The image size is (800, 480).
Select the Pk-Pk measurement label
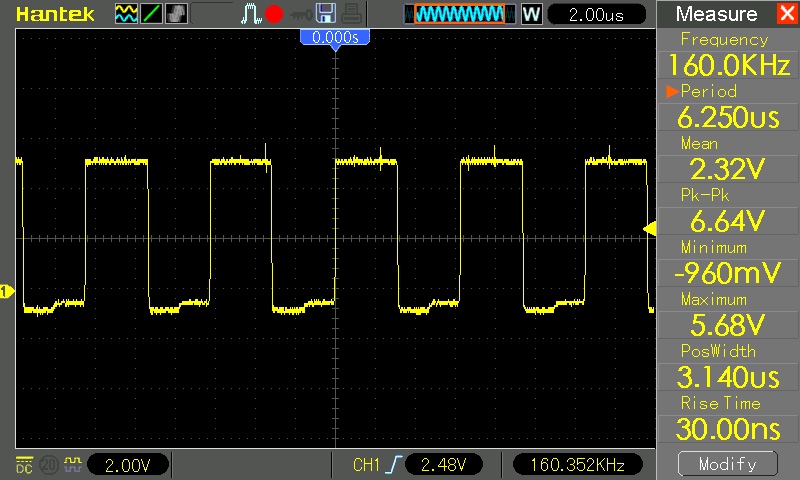tap(705, 195)
